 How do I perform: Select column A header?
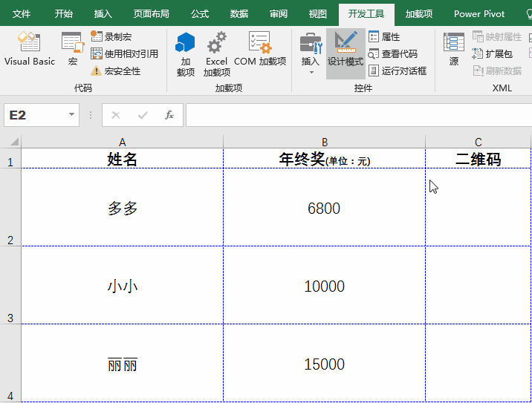(122, 142)
